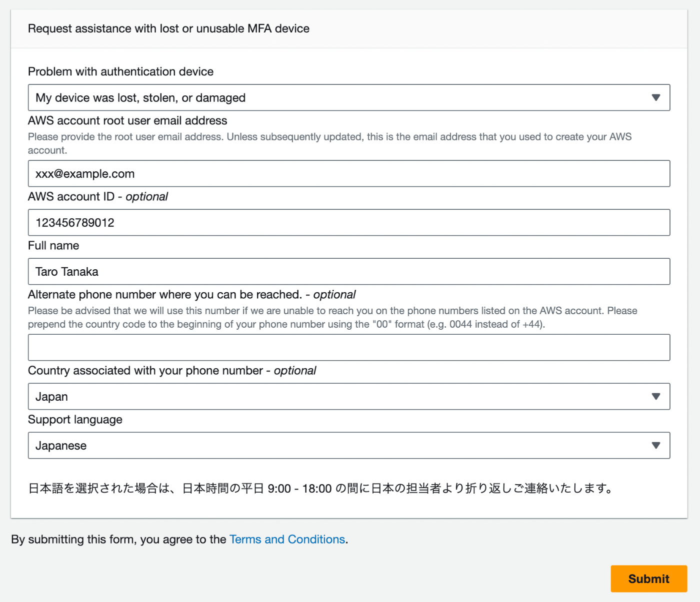Click the help text about the '00' country code format
The width and height of the screenshot is (700, 602).
click(332, 317)
